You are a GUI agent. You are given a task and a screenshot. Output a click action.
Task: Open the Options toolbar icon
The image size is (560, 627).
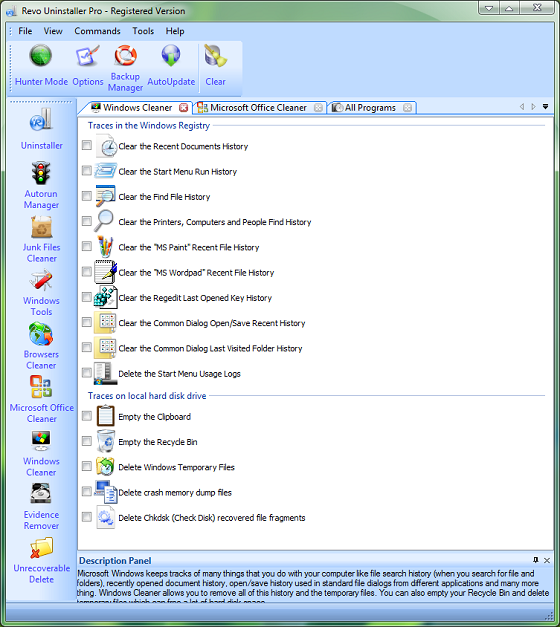[88, 66]
